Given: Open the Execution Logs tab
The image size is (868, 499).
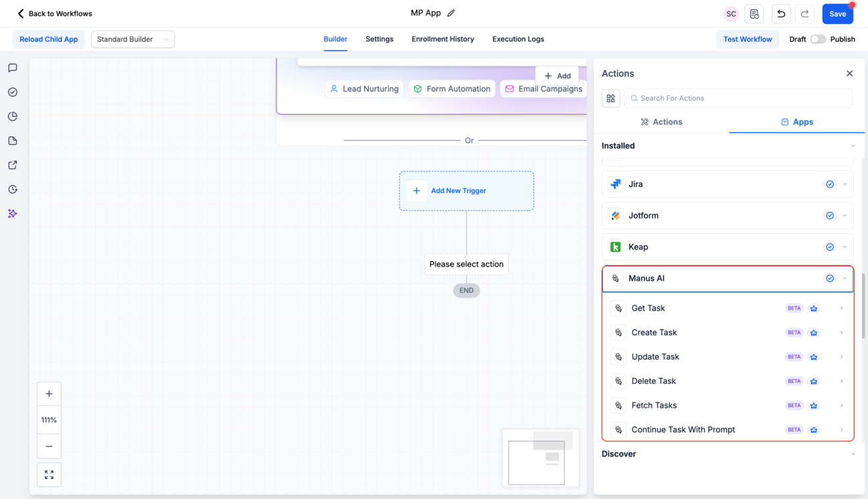Looking at the screenshot, I should 518,39.
